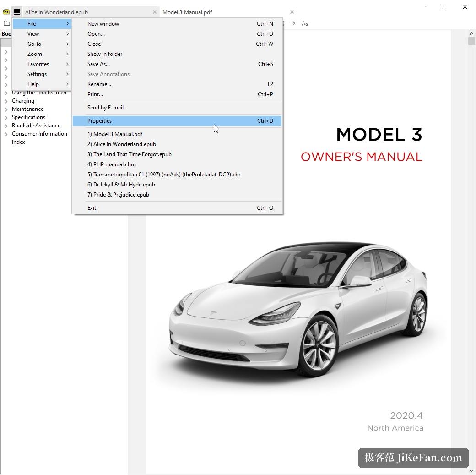Open recent file Model 3 Manual.pdf
Screen dimensions: 476x475
click(x=177, y=134)
